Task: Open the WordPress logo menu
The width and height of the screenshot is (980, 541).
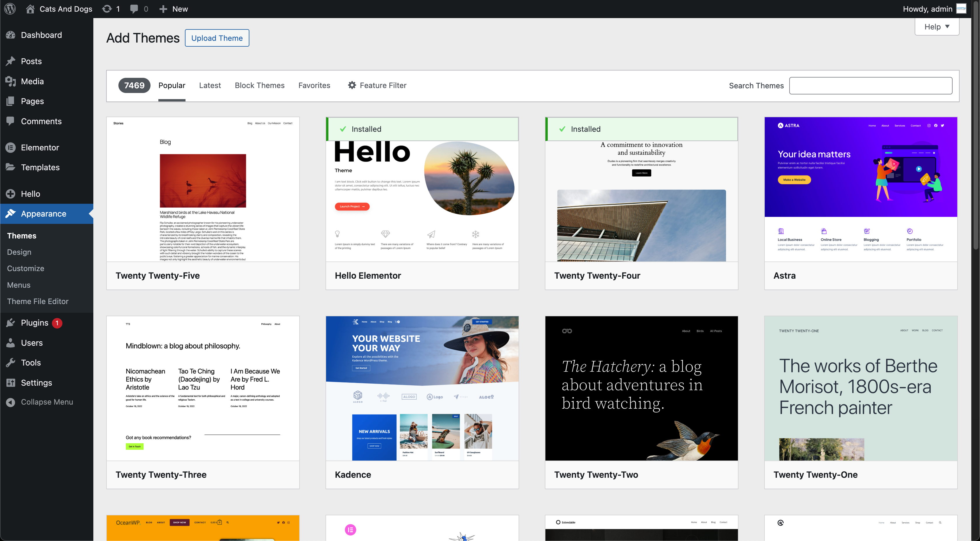Action: [x=10, y=9]
